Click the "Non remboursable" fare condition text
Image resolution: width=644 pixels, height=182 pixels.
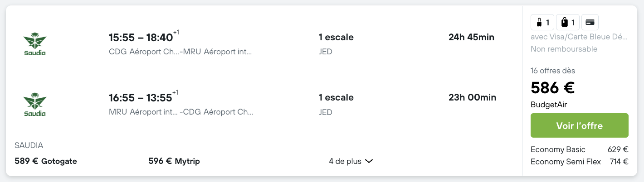click(x=564, y=49)
